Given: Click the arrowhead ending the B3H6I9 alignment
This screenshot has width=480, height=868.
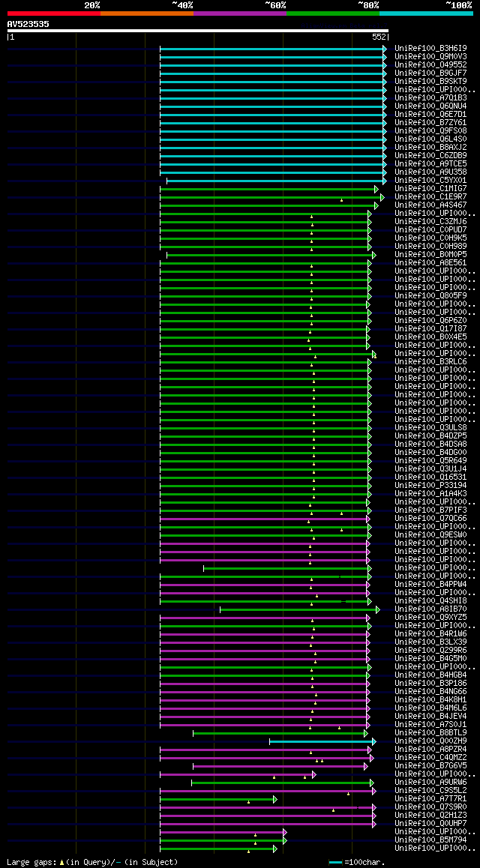Looking at the screenshot, I should 385,49.
